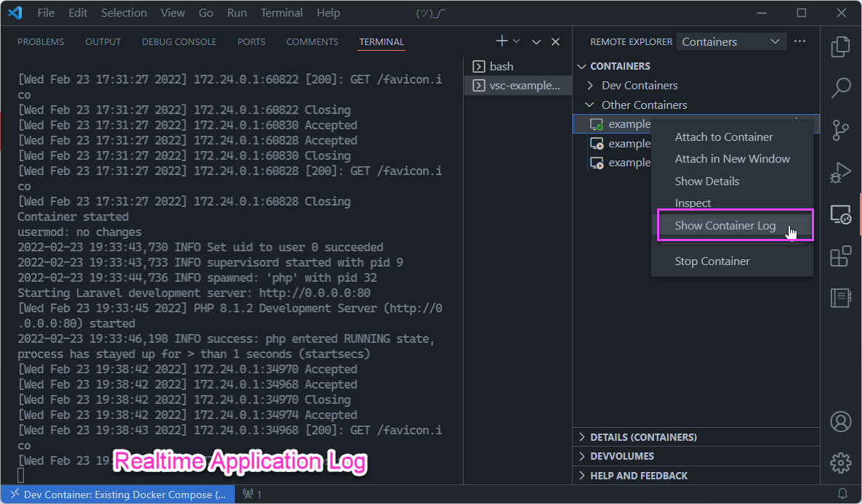Open the Search view in the activity bar
This screenshot has width=862, height=504.
(840, 88)
